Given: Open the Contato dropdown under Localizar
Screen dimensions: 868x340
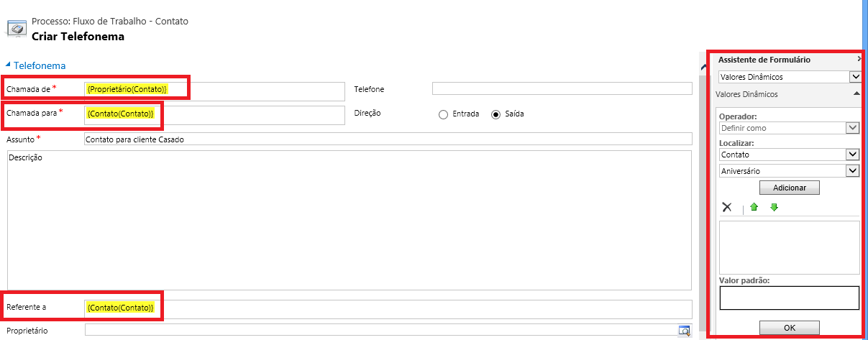Looking at the screenshot, I should [853, 154].
